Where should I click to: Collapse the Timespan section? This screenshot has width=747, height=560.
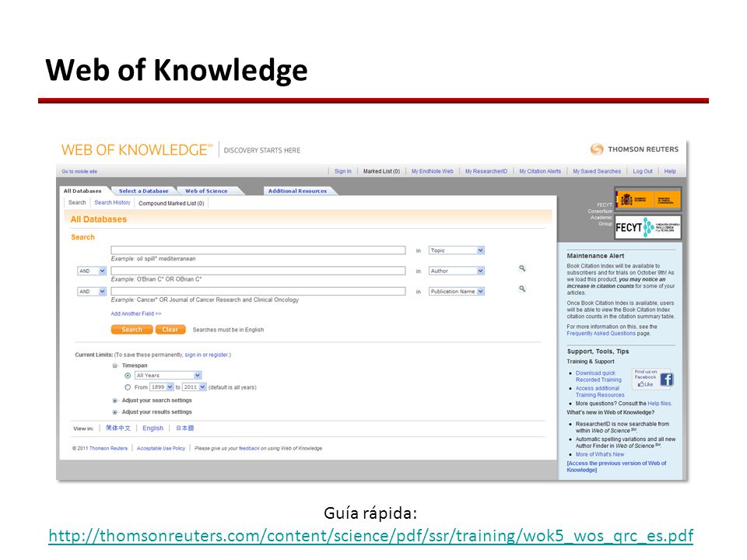[x=115, y=366]
